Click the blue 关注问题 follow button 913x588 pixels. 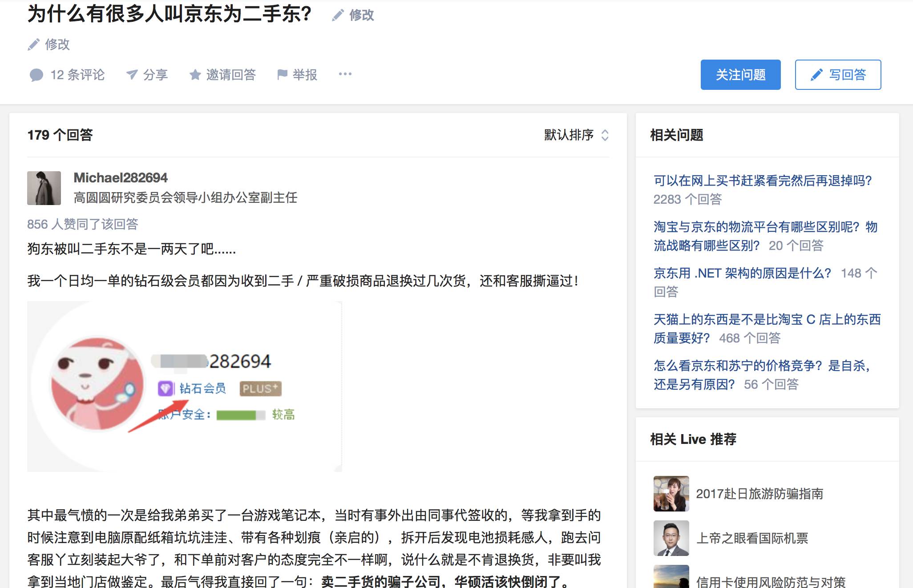click(x=740, y=75)
